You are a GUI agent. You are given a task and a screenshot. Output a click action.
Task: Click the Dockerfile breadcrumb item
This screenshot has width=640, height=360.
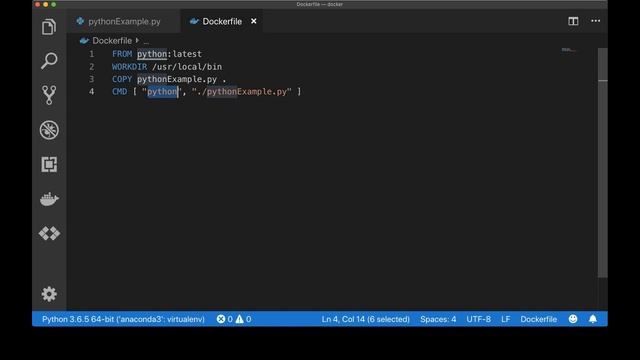(x=112, y=41)
